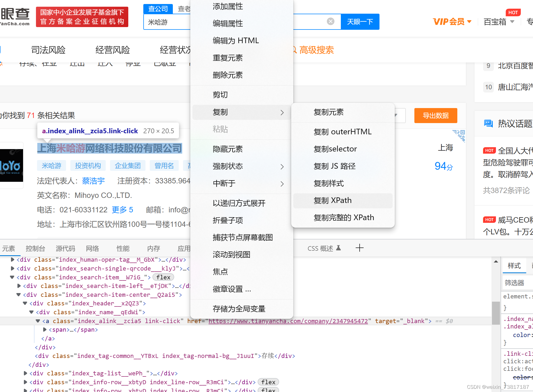Expand the index_tag-list__wePh_ div node
This screenshot has height=392, width=533.
click(x=25, y=373)
